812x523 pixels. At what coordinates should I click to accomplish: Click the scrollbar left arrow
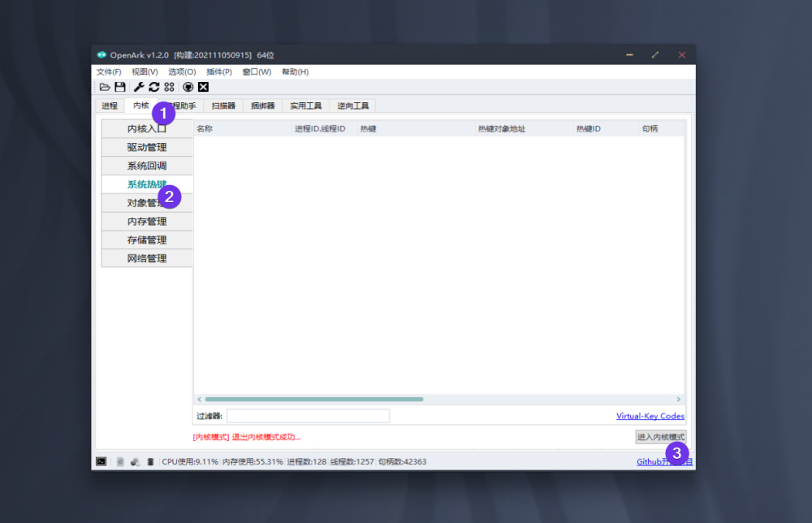[x=200, y=400]
